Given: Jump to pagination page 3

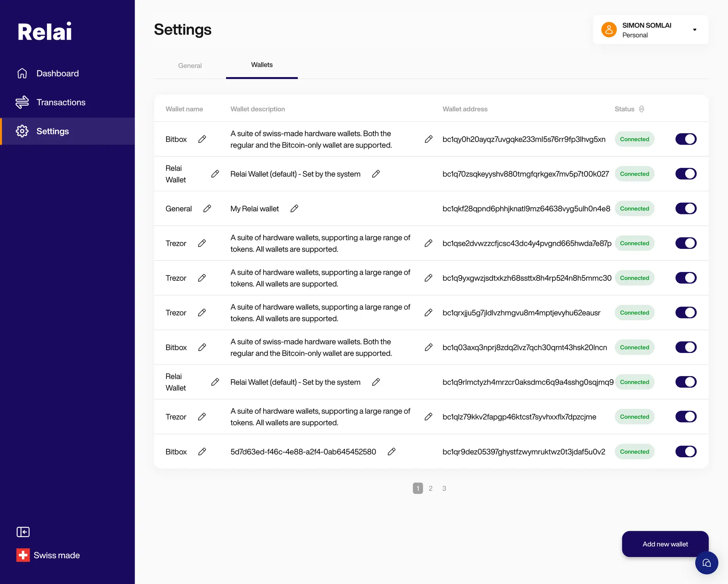Looking at the screenshot, I should (x=444, y=488).
